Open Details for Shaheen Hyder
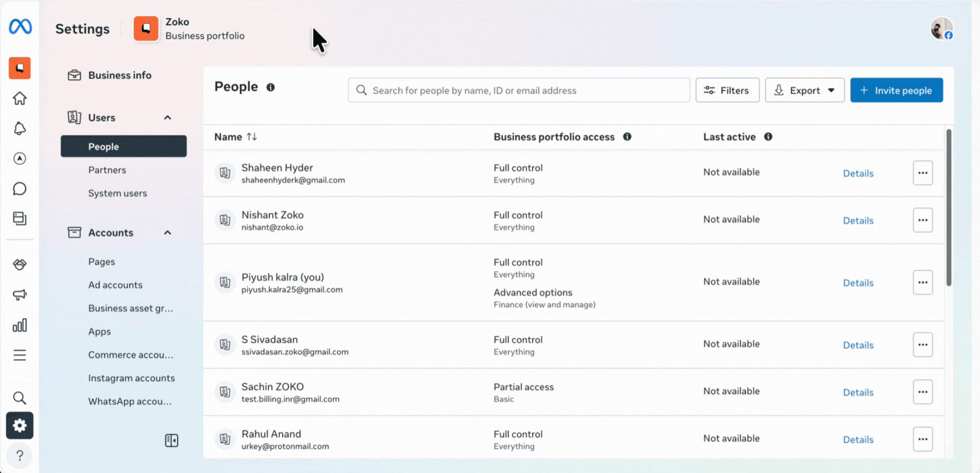 click(x=858, y=174)
